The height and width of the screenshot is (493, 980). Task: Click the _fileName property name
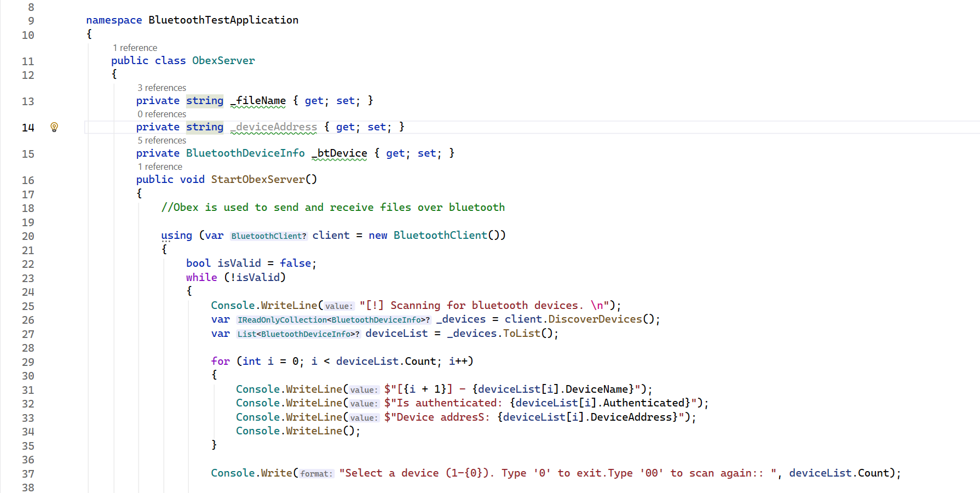point(258,101)
